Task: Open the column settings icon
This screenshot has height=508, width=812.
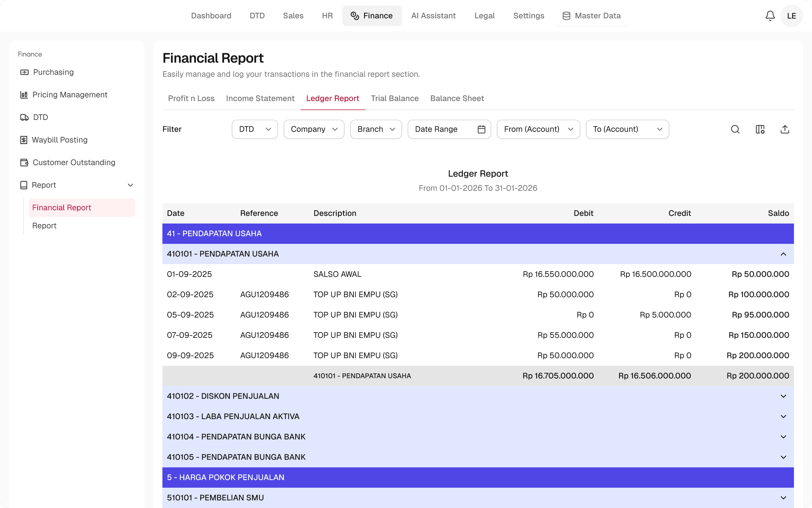Action: 760,129
